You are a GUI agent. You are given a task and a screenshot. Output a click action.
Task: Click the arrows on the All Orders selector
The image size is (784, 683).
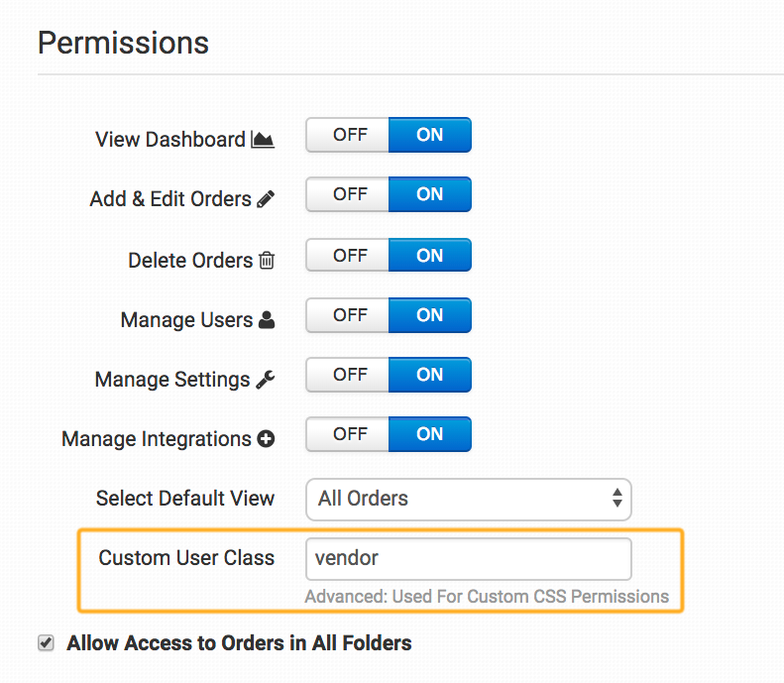[x=617, y=499]
